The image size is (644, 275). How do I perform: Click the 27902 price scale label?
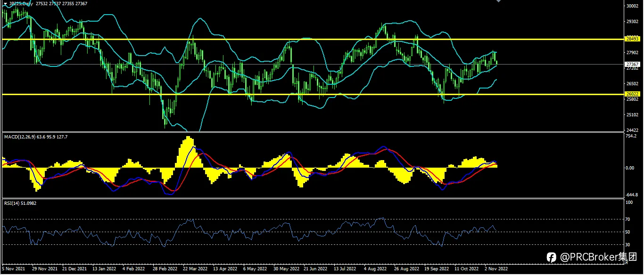632,53
